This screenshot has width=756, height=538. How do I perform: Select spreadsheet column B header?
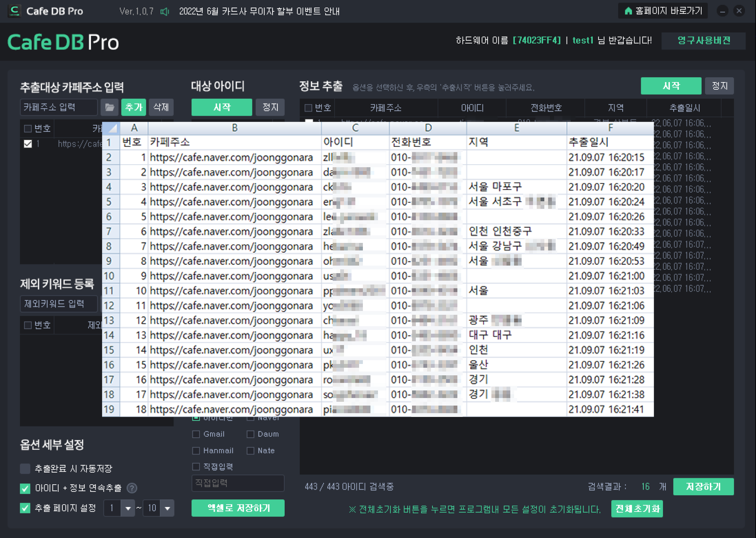[x=235, y=128]
